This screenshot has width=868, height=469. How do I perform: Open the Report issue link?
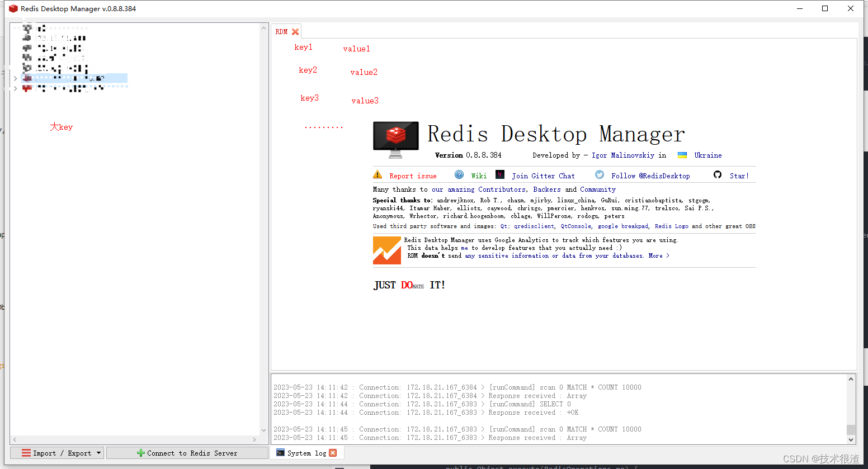413,176
